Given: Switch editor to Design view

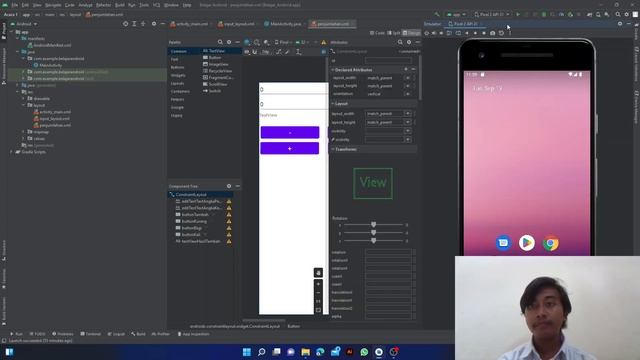Looking at the screenshot, I should (411, 33).
